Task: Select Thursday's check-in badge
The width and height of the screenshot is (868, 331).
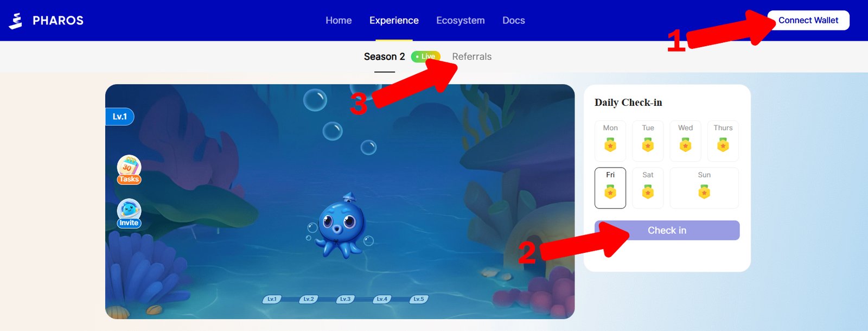Action: (x=723, y=145)
